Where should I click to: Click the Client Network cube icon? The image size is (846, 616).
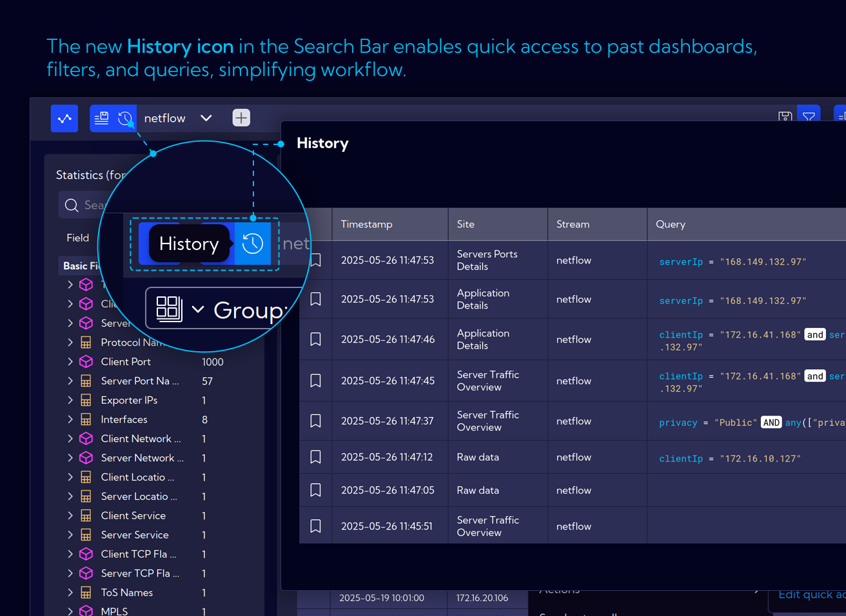(x=86, y=438)
